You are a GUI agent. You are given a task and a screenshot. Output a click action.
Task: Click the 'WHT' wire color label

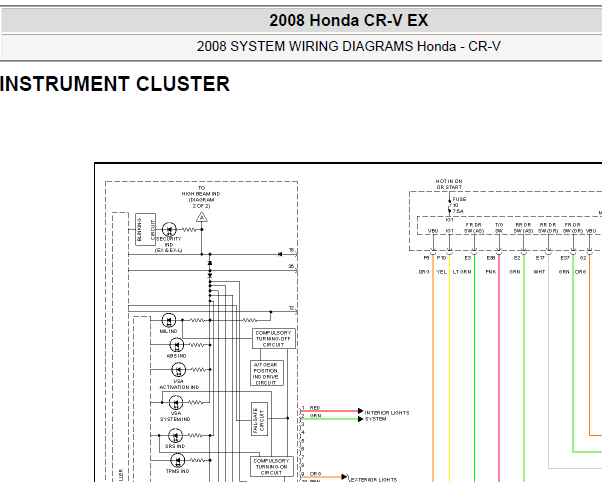pos(539,272)
